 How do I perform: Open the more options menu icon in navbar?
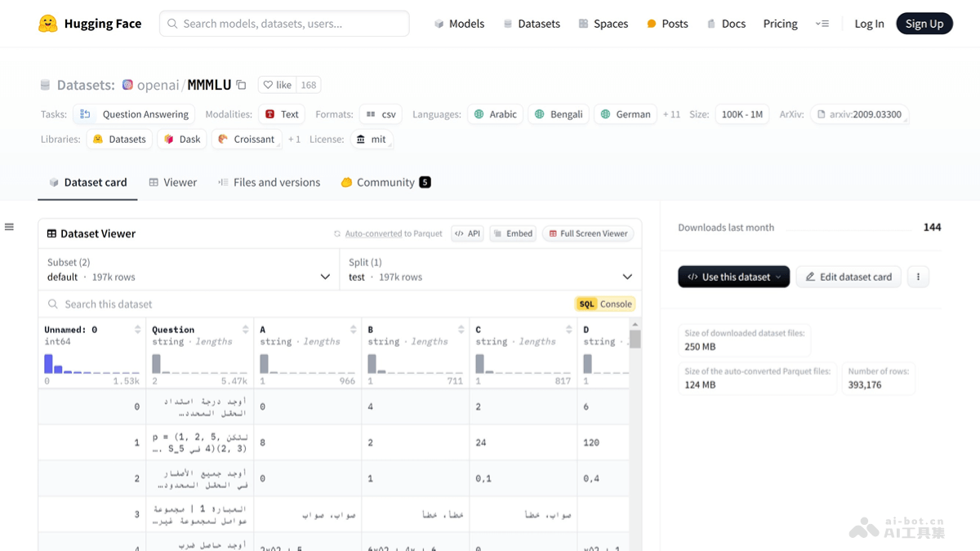(x=822, y=24)
